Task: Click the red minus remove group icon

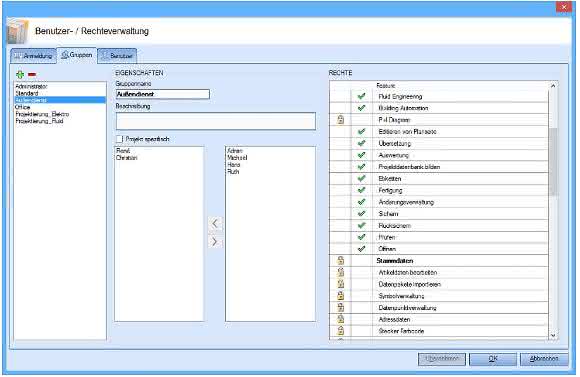Action: pos(32,74)
